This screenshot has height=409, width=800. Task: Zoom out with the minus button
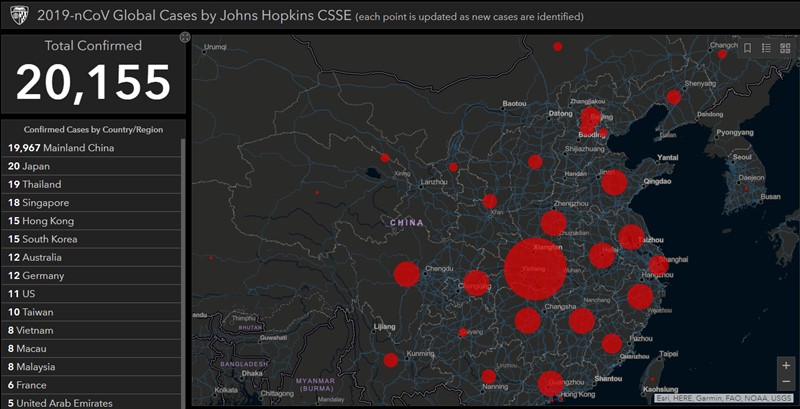(x=785, y=383)
